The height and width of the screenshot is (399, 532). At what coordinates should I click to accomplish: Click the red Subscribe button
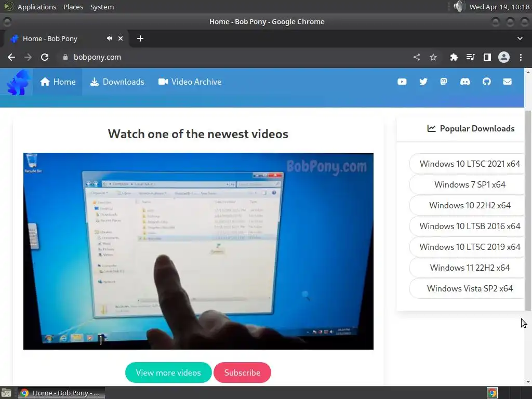(x=242, y=373)
